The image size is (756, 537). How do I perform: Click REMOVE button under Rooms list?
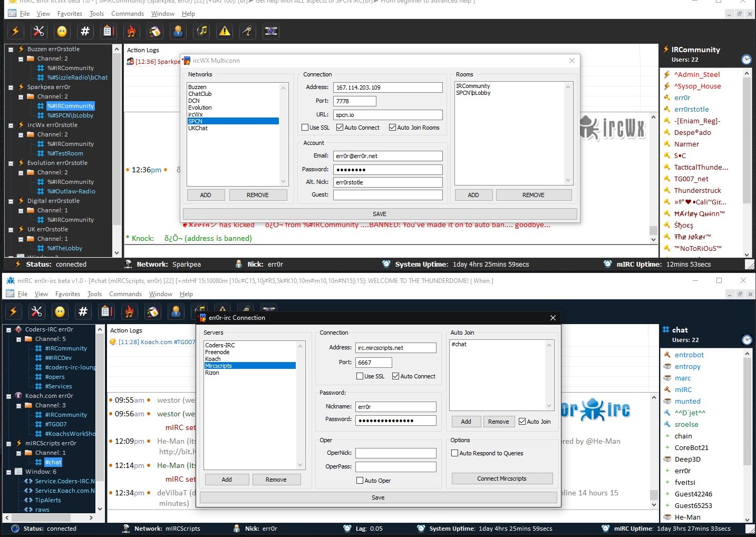(534, 195)
